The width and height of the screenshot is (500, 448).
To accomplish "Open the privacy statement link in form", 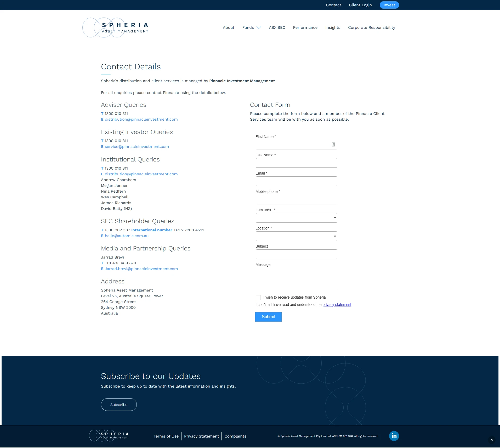I will pyautogui.click(x=337, y=305).
